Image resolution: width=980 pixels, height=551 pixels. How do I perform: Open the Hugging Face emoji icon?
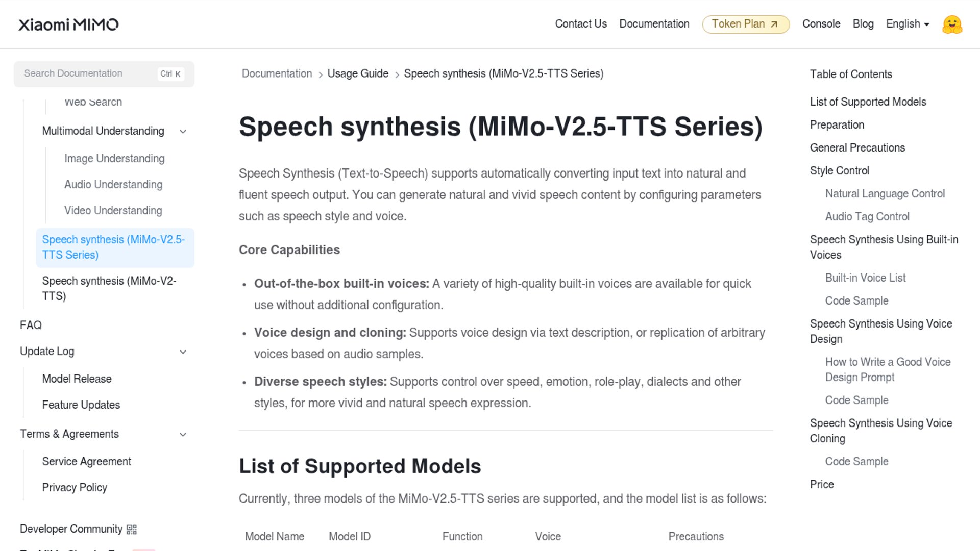(x=952, y=24)
